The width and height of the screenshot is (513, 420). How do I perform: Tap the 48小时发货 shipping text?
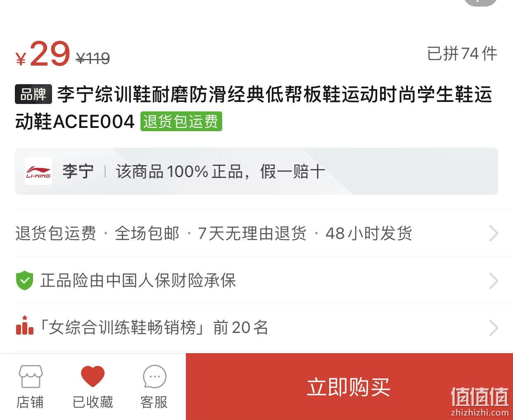pyautogui.click(x=369, y=234)
